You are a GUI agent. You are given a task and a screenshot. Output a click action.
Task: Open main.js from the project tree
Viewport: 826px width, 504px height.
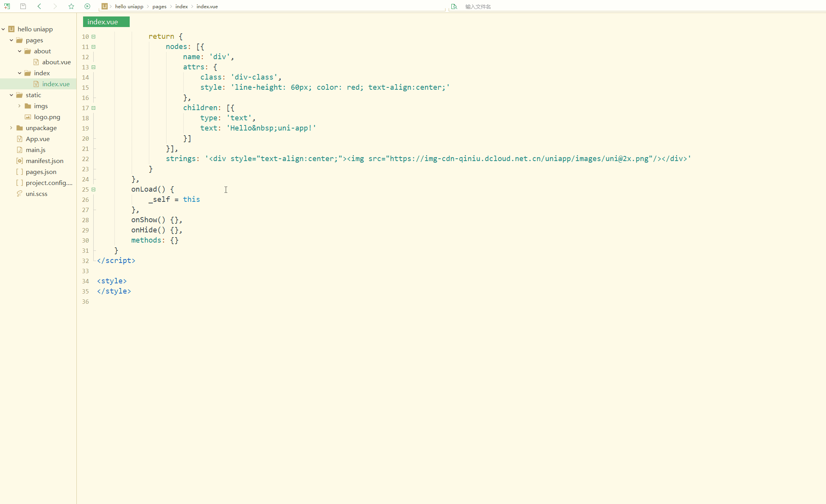coord(36,150)
